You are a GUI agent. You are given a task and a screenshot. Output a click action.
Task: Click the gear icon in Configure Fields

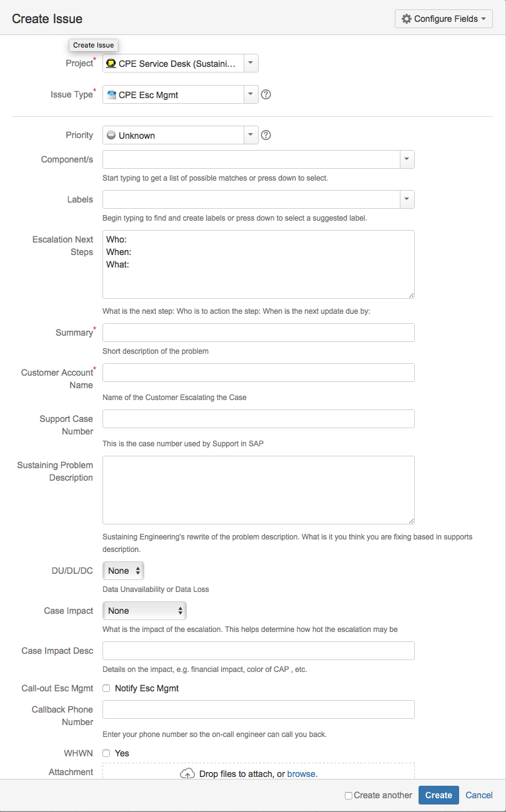407,19
